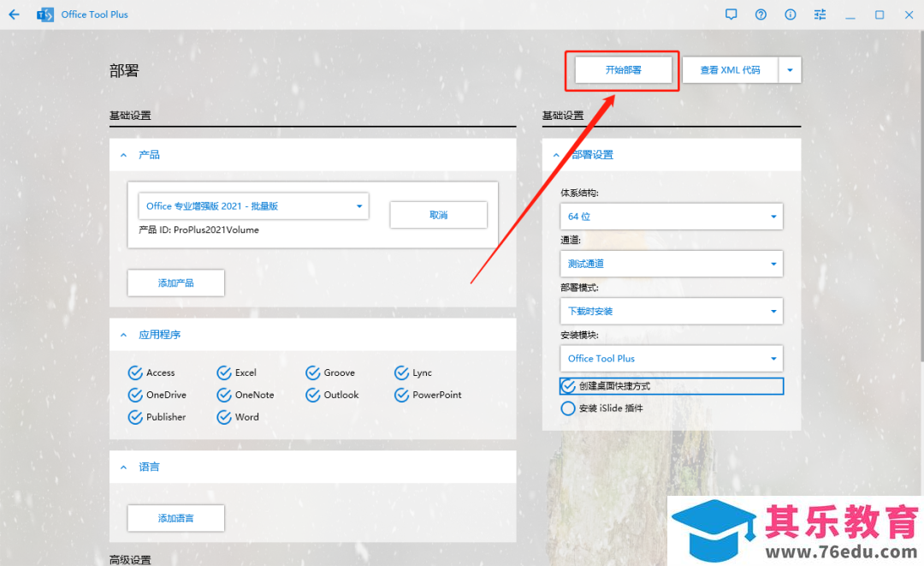Click the 部署 page heading

coord(124,71)
